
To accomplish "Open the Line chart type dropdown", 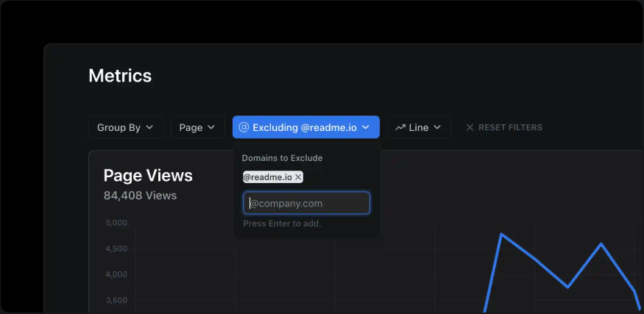I will (x=418, y=127).
